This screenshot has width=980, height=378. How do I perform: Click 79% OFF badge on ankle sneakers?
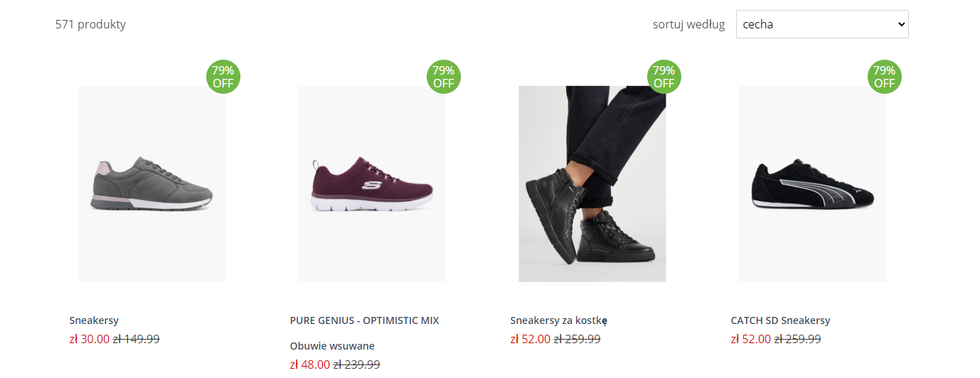[x=664, y=77]
